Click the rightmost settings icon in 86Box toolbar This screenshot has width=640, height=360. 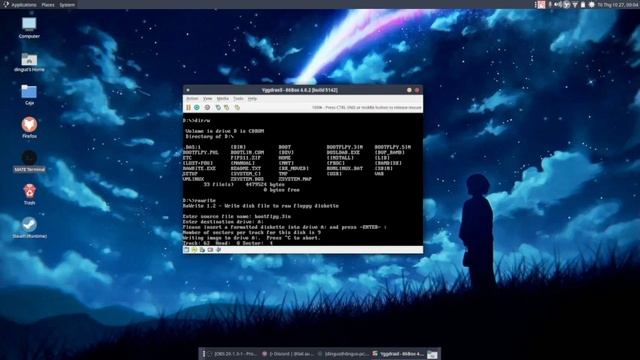pyautogui.click(x=237, y=107)
